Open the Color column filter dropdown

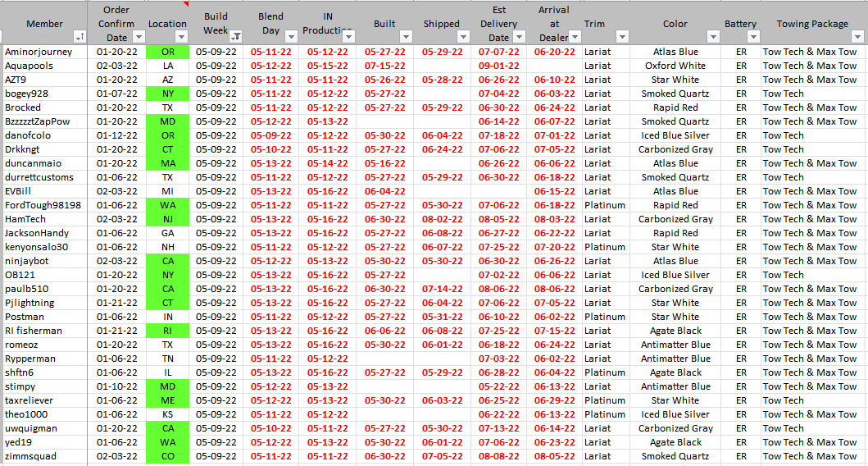click(x=712, y=37)
